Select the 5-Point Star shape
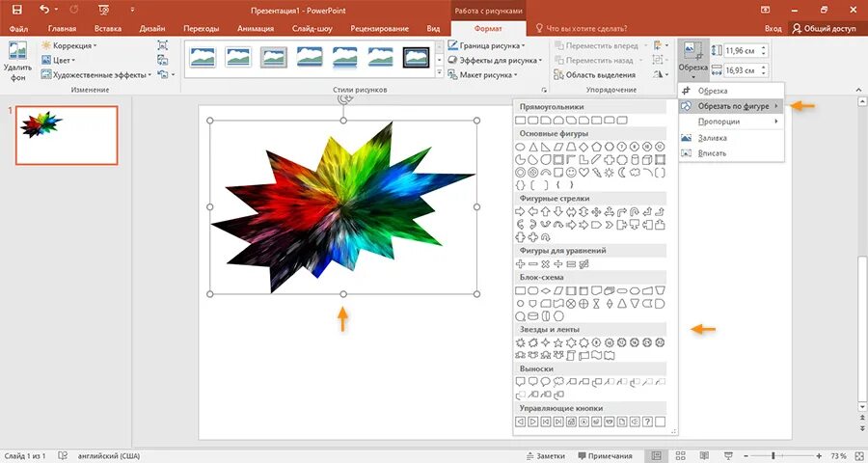Screen dimensions: 868x463 tap(558, 342)
